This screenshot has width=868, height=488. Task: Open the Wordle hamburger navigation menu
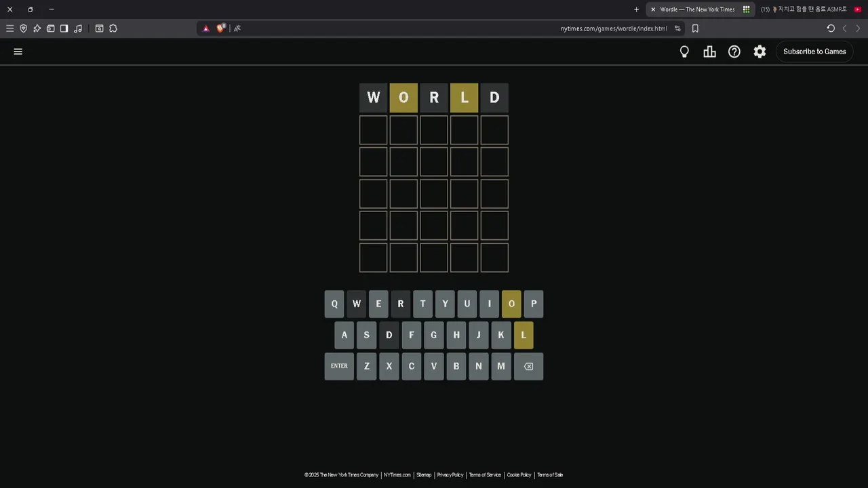pos(18,52)
